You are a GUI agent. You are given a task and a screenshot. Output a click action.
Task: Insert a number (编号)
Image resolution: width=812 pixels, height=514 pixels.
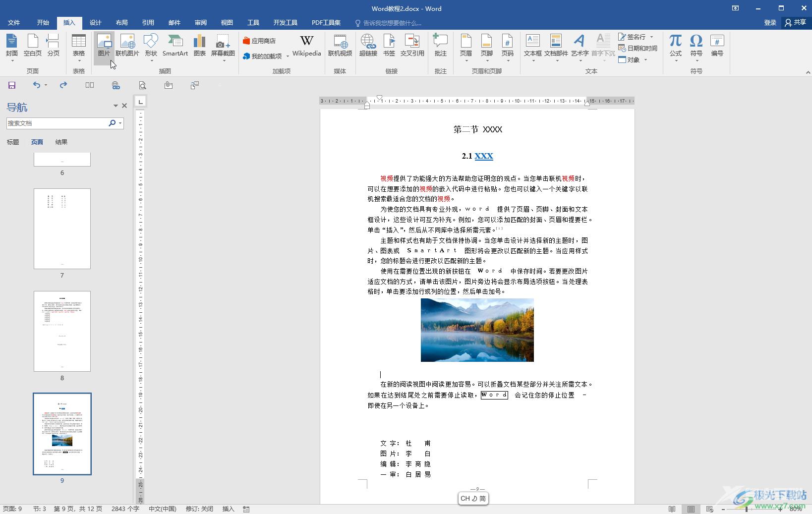(717, 46)
